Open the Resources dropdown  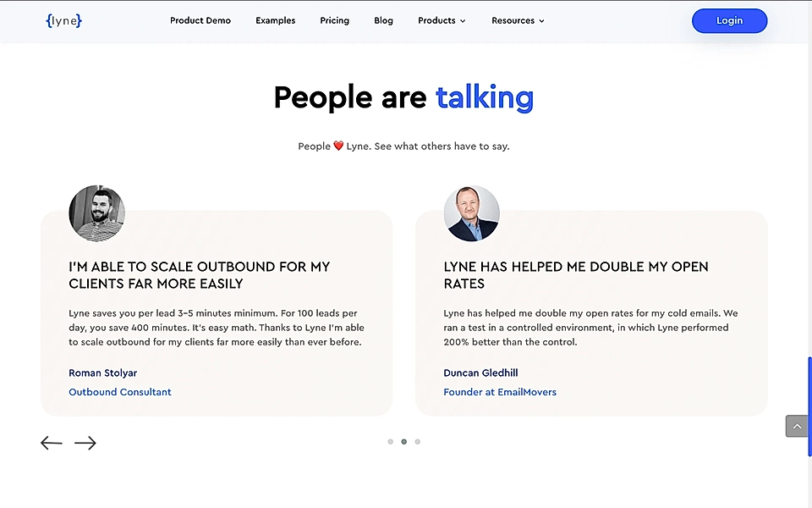pos(513,20)
